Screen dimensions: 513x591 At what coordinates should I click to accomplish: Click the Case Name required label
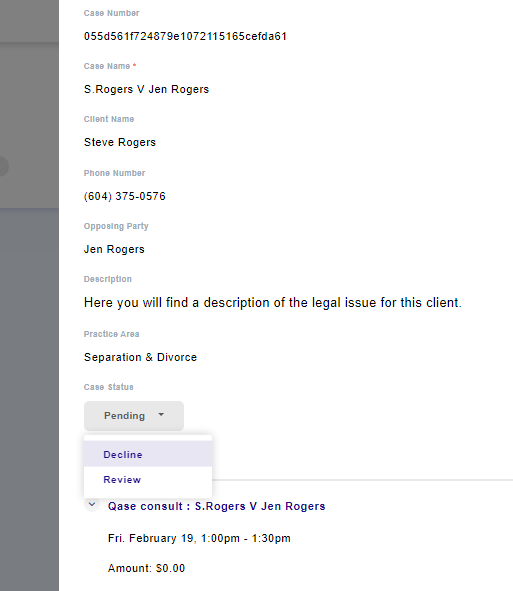pos(110,66)
